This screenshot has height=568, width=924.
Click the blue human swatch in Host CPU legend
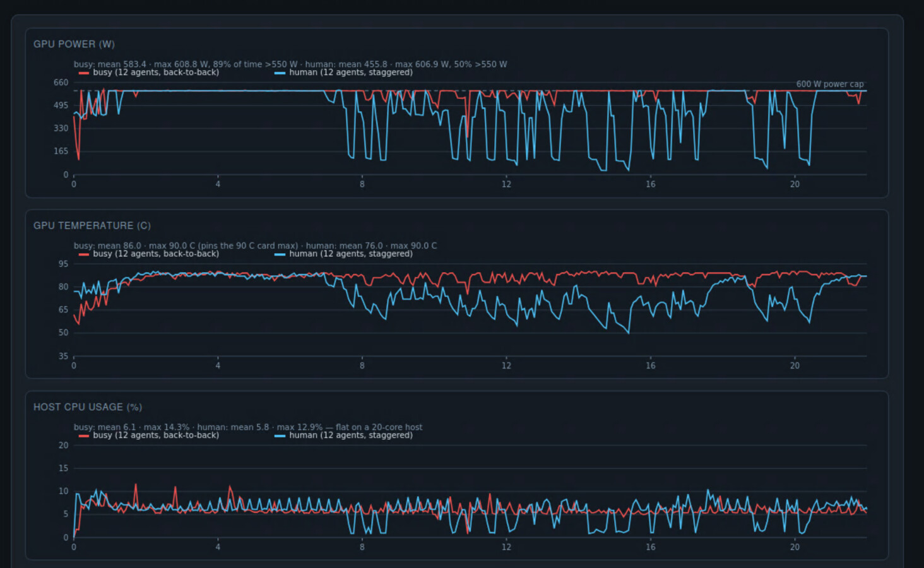(280, 435)
